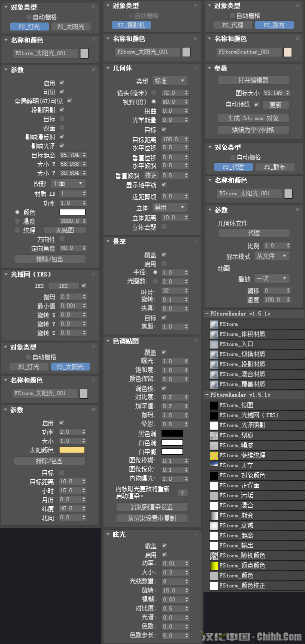305x644 pixels.
Task: Choose the FStorm_顶点颜色 map icon
Action: coord(213,566)
